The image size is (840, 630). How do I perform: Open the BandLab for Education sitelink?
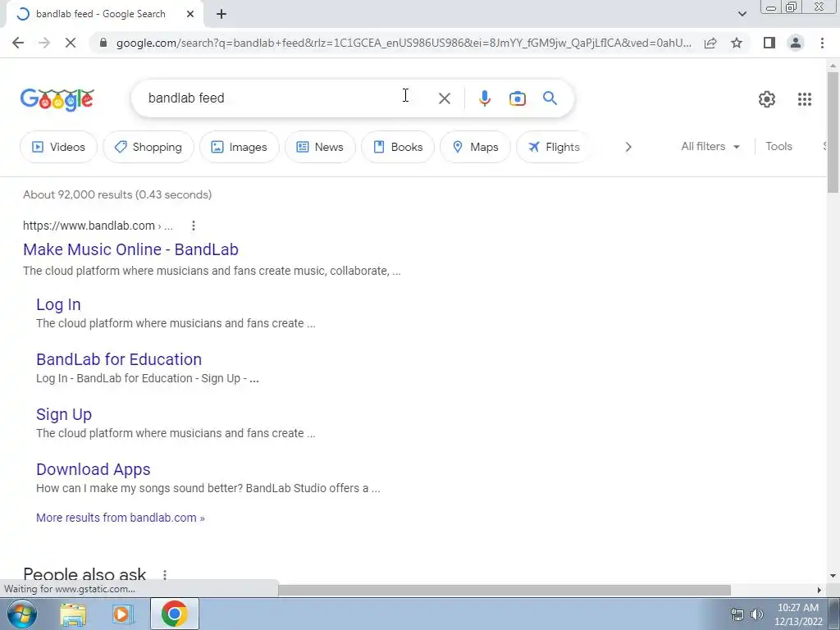[119, 359]
